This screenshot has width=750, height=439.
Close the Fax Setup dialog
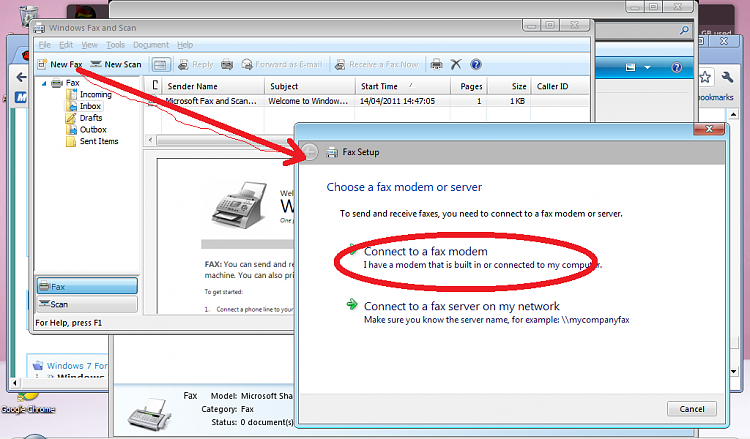tap(710, 129)
